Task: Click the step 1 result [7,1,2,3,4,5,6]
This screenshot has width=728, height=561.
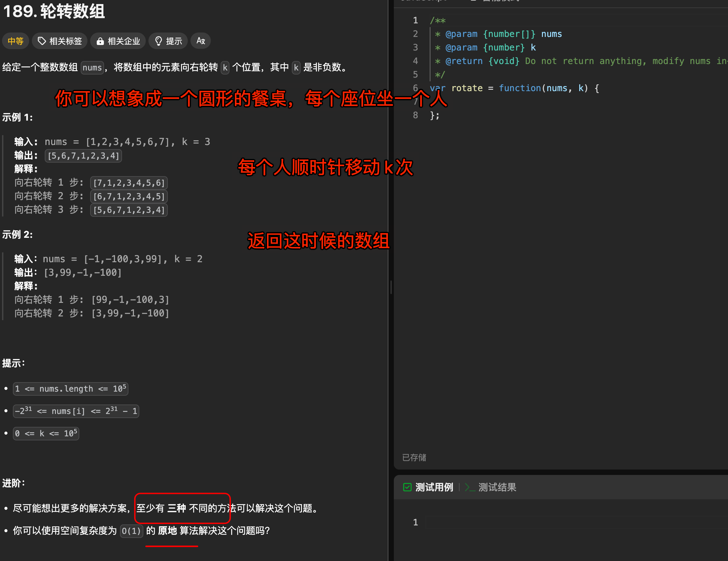Action: 129,183
